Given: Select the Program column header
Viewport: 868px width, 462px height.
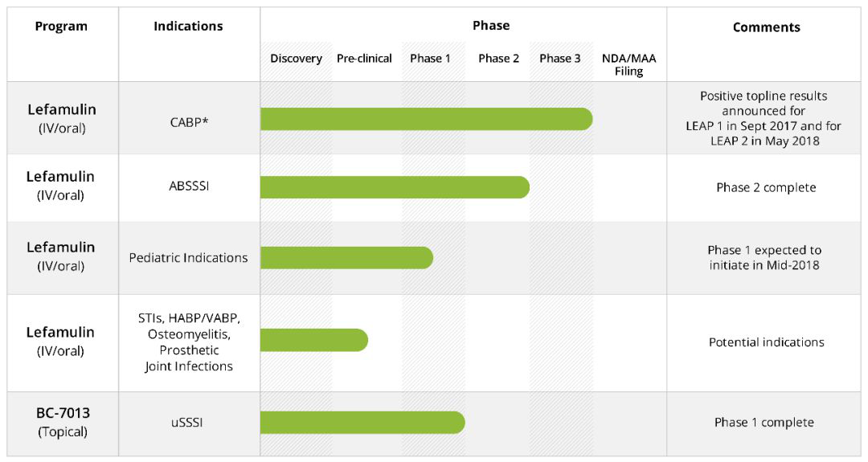Looking at the screenshot, I should [61, 27].
